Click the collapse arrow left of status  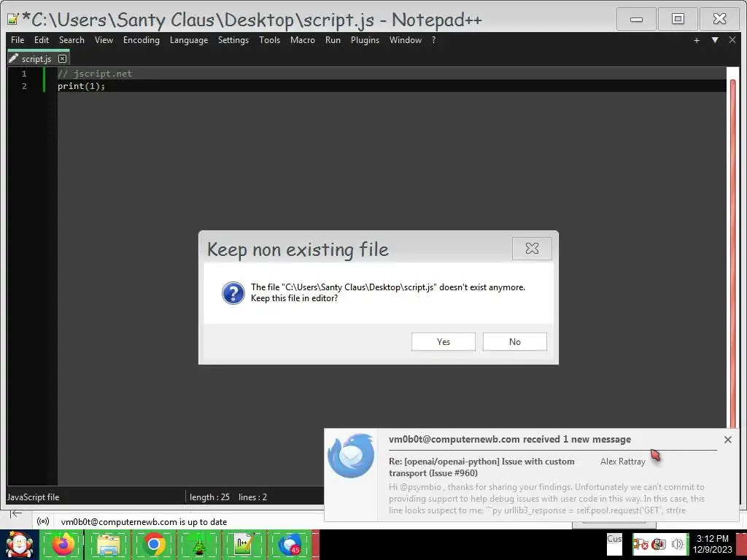[16, 513]
